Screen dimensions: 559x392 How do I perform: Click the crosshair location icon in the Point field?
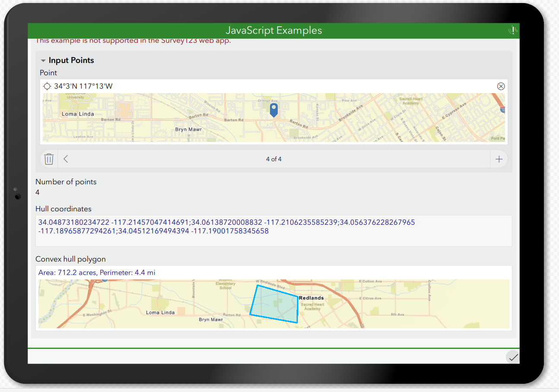pos(47,86)
